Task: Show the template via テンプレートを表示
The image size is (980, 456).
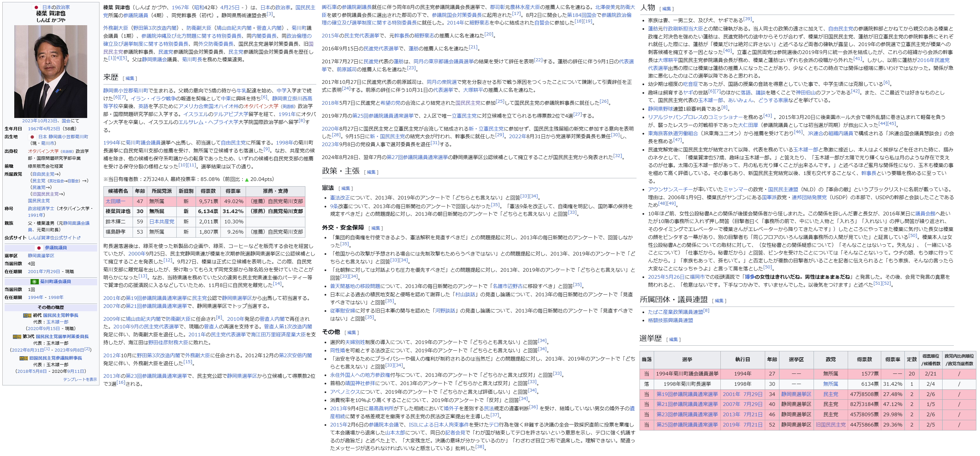Action: (x=80, y=379)
